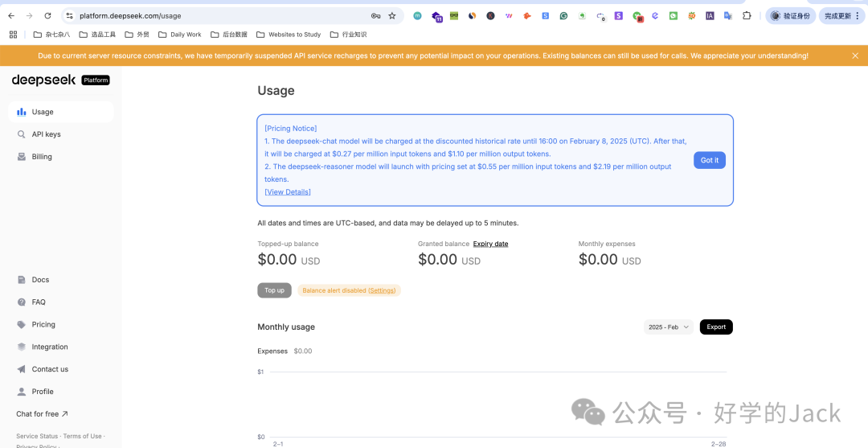Screen dimensions: 868x448
Task: Click the teal m extension icon
Action: (417, 16)
